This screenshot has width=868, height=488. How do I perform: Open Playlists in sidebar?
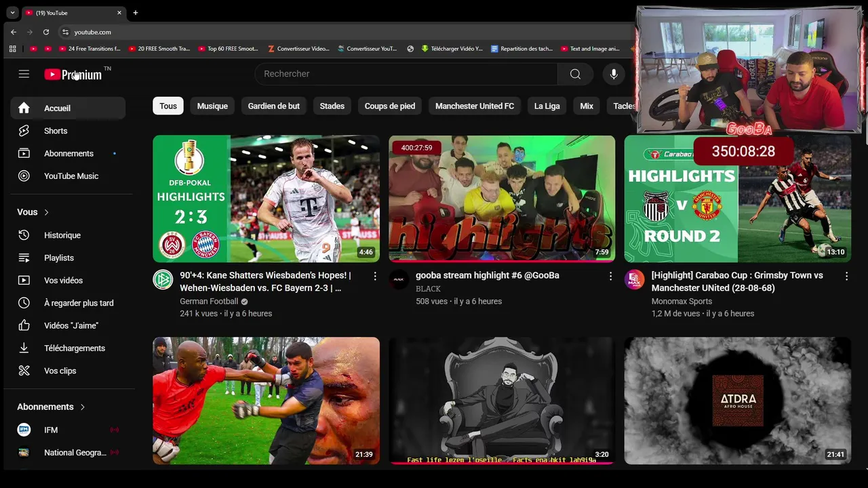pyautogui.click(x=68, y=258)
